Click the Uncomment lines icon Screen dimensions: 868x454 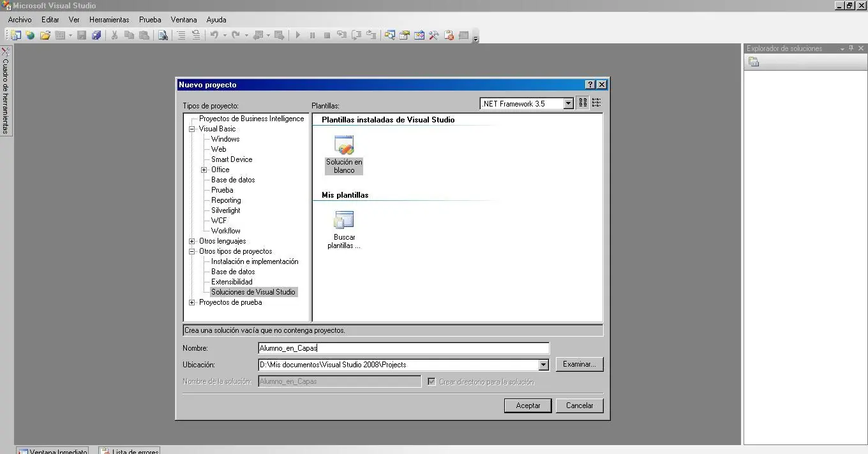[196, 35]
